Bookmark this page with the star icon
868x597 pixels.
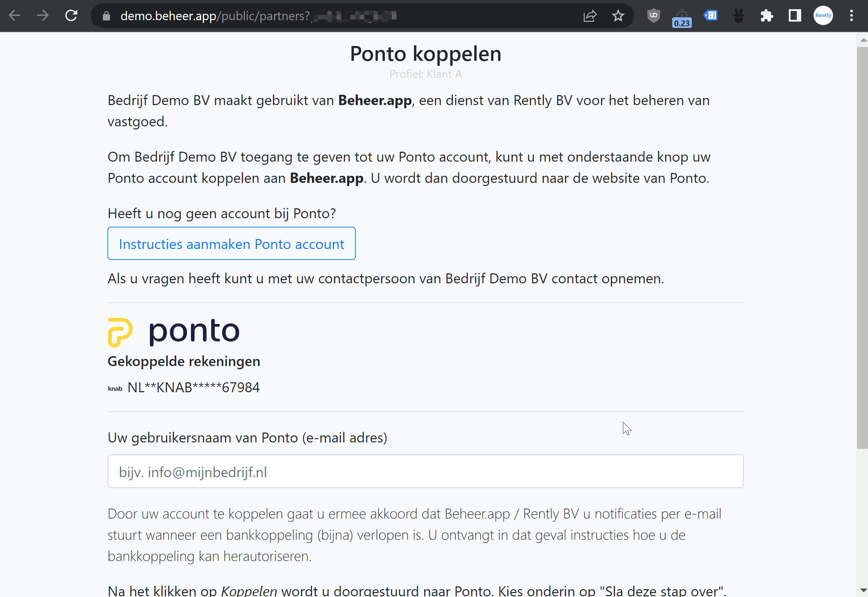(618, 16)
